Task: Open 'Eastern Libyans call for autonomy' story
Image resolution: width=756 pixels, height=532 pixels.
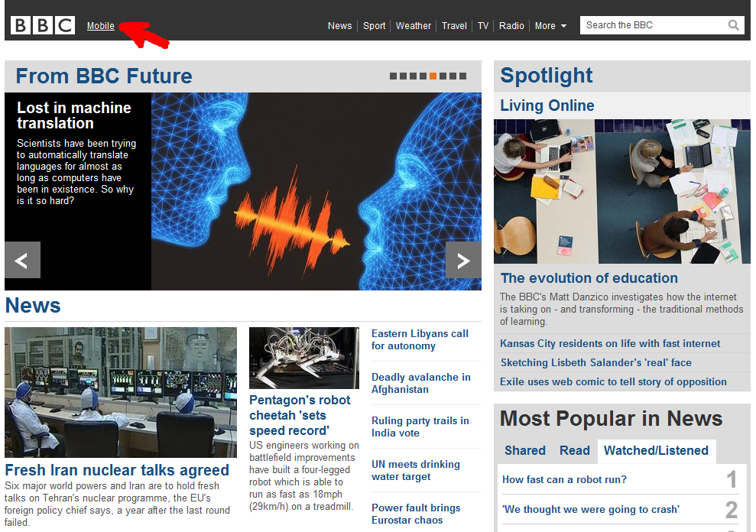Action: click(420, 339)
